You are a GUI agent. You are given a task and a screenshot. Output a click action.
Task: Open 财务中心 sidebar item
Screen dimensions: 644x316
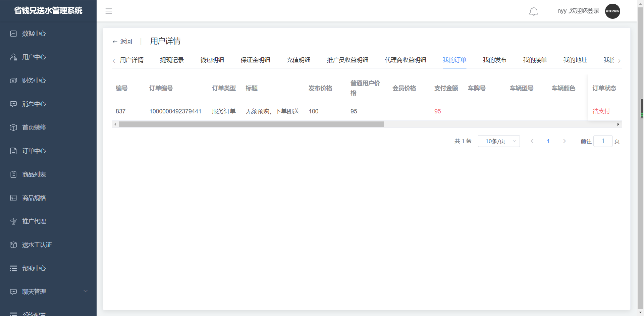point(34,81)
